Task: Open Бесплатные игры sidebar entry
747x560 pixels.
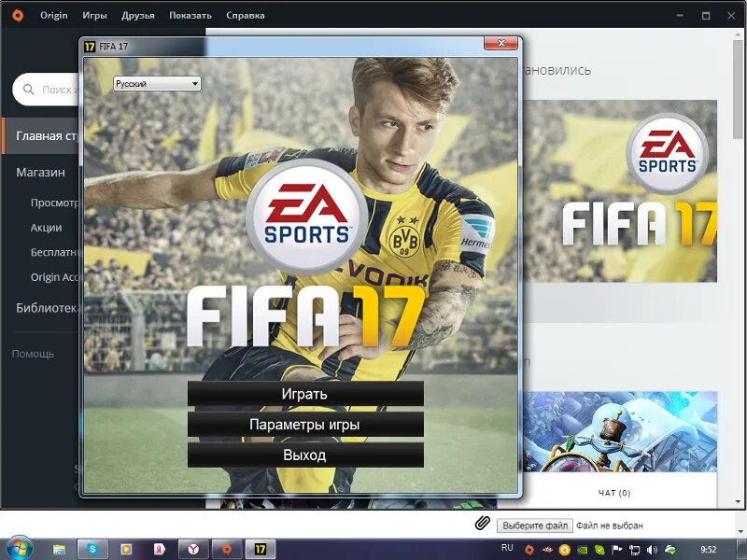Action: pyautogui.click(x=54, y=252)
